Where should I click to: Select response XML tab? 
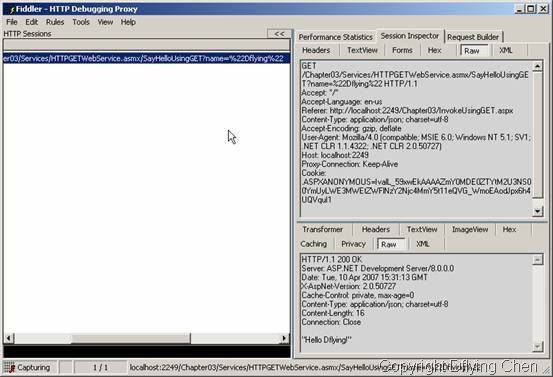pos(423,244)
